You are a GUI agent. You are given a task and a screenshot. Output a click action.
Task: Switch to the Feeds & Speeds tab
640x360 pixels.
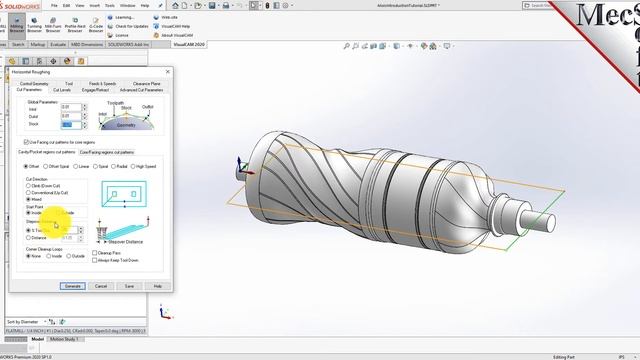[102, 84]
